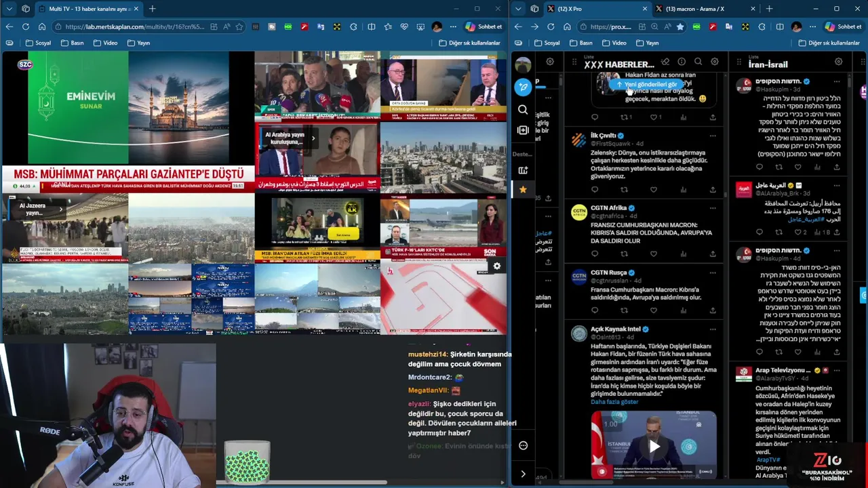Repost the CGTN Rusça post

(x=624, y=310)
